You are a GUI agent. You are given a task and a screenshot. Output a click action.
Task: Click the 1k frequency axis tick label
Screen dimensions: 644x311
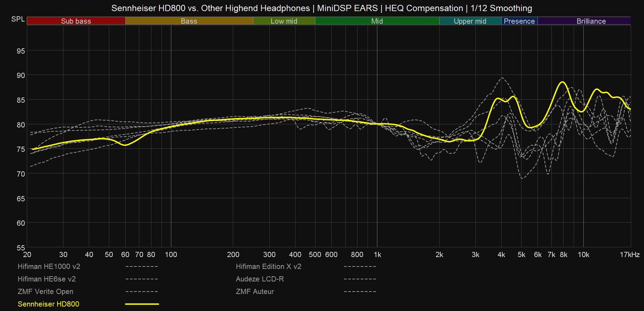tap(377, 255)
